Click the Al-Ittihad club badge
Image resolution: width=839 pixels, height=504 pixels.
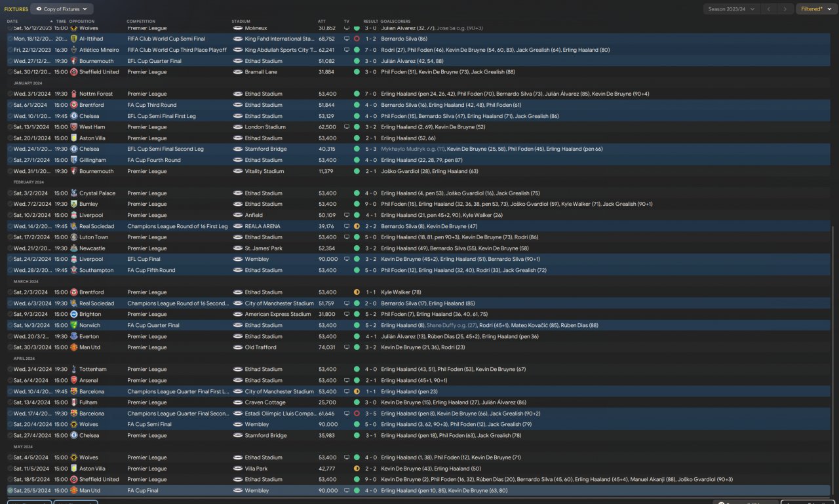(73, 39)
